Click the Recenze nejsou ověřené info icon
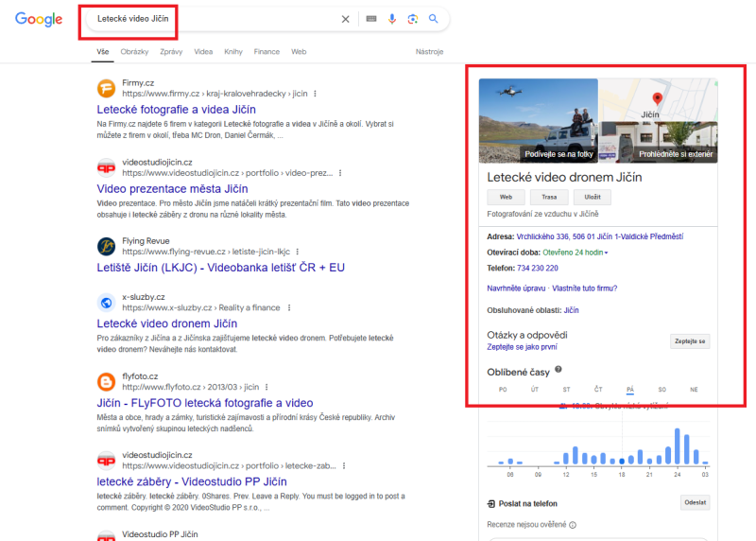Image resolution: width=756 pixels, height=541 pixels. tap(573, 525)
